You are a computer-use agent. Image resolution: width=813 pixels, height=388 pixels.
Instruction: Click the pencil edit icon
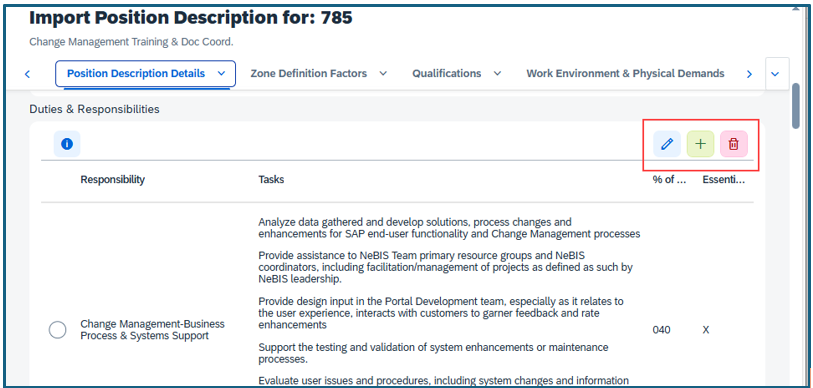tap(667, 144)
